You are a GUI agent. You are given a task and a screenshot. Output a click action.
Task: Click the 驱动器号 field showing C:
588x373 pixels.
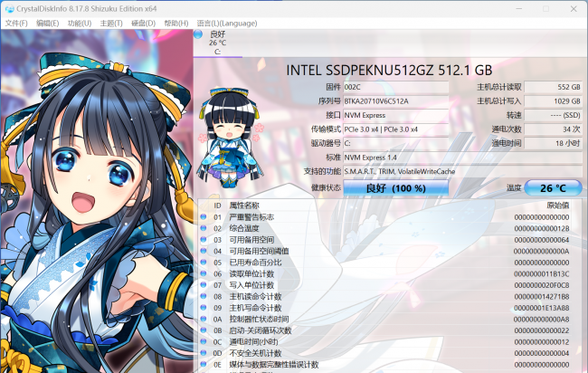395,143
